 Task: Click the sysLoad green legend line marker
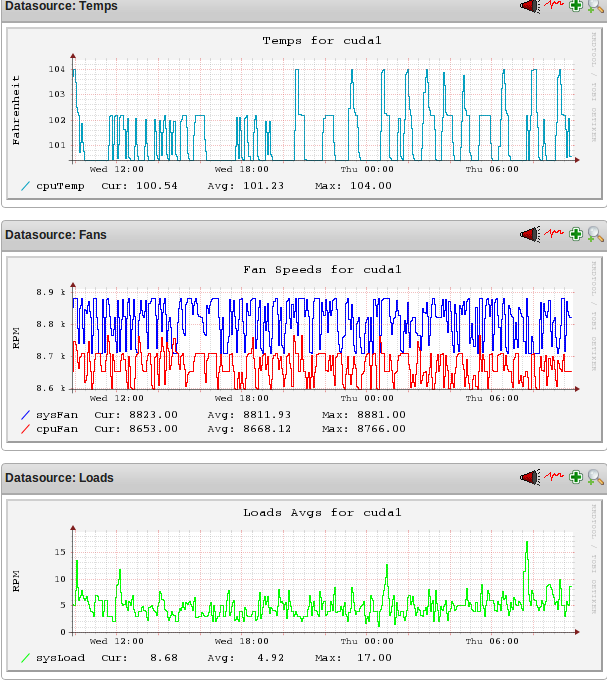(x=26, y=658)
